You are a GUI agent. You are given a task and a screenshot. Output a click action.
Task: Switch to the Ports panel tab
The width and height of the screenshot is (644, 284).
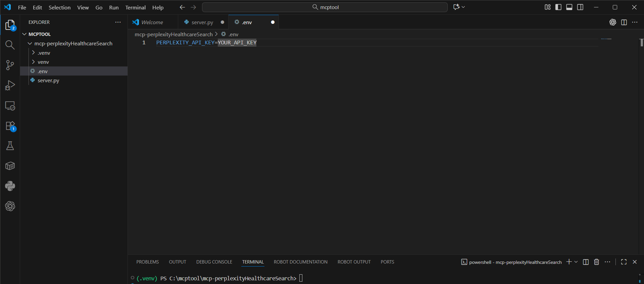(x=387, y=262)
